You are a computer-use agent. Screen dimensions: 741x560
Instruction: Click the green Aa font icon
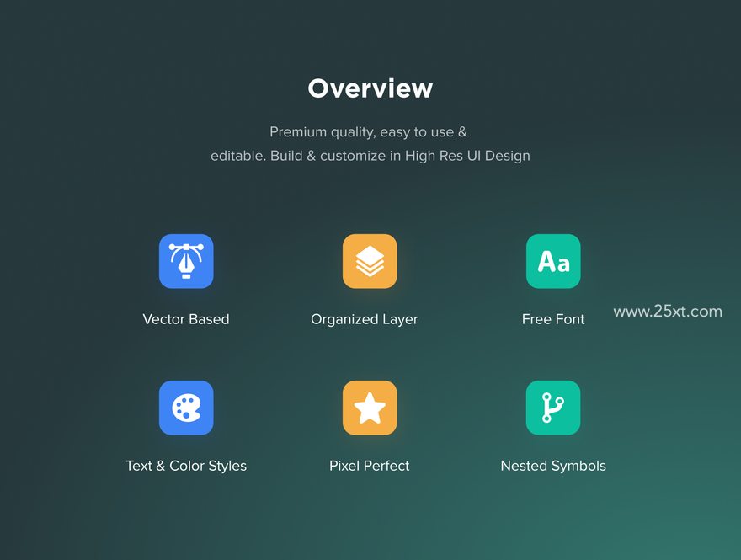[553, 261]
